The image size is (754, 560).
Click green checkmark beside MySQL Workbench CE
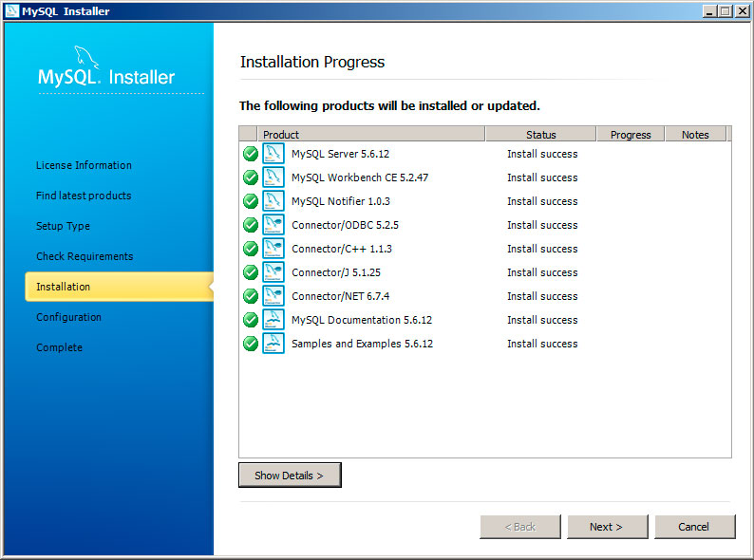tap(251, 177)
